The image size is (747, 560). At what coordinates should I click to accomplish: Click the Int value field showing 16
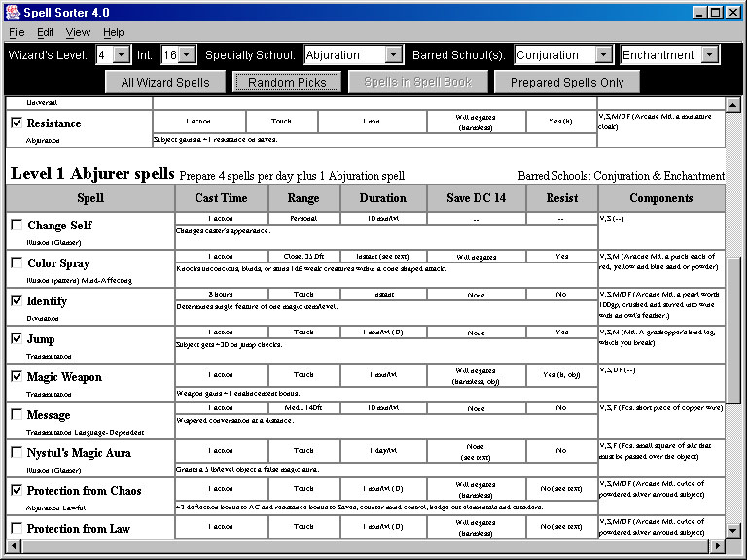coord(170,54)
